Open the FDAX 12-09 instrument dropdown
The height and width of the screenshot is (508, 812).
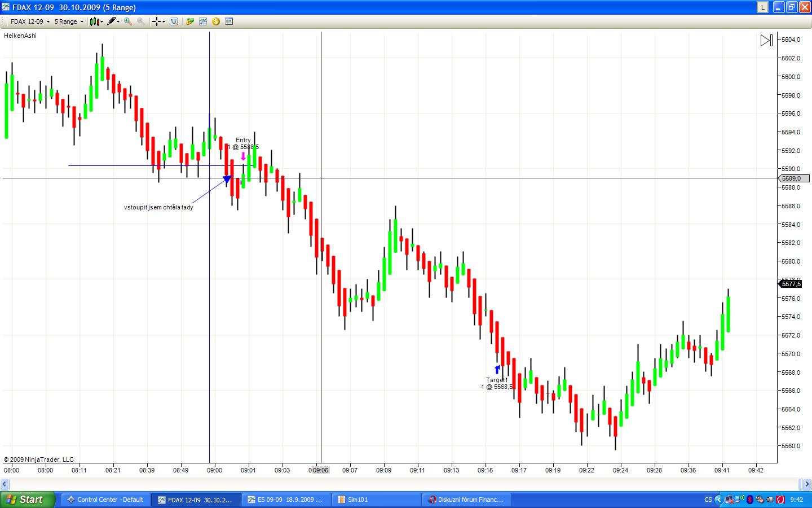[x=30, y=21]
